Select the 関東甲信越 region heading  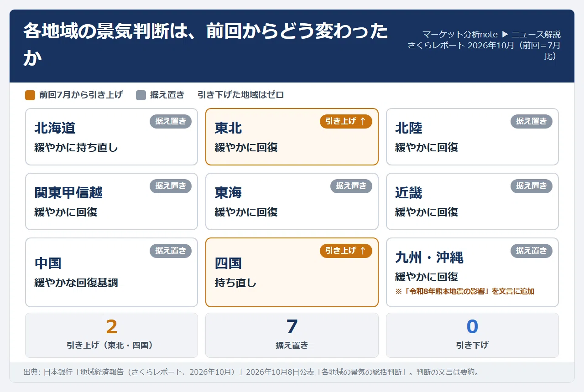[68, 193]
